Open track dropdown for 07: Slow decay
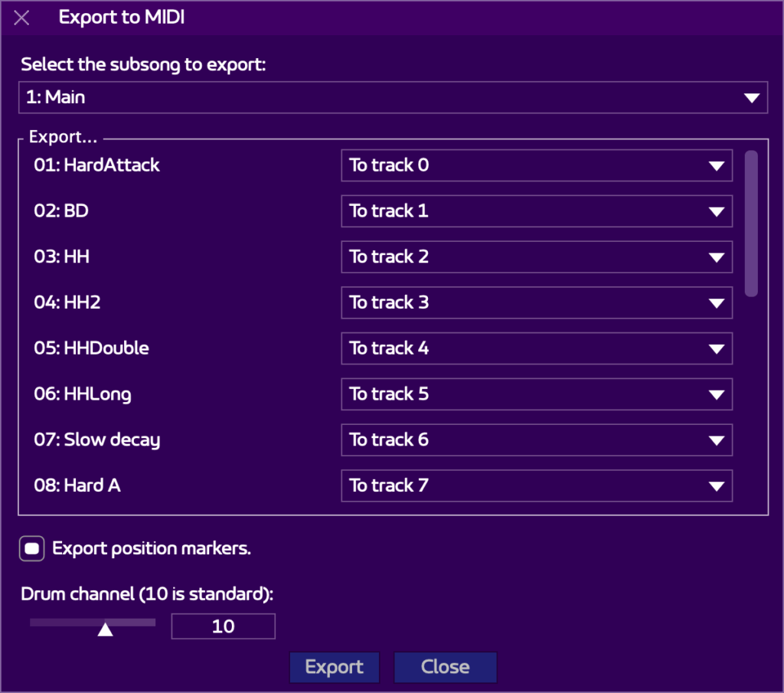Viewport: 784px width, 693px height. (536, 440)
